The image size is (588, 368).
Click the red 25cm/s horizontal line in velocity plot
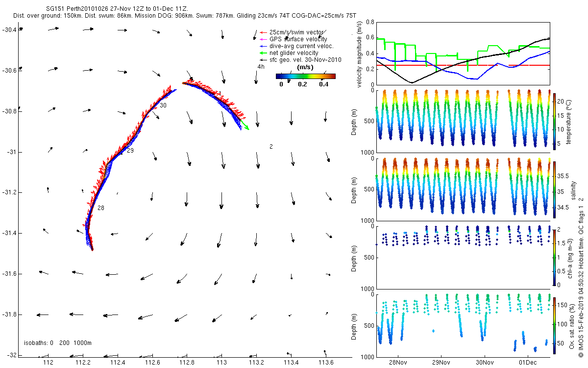click(x=463, y=65)
